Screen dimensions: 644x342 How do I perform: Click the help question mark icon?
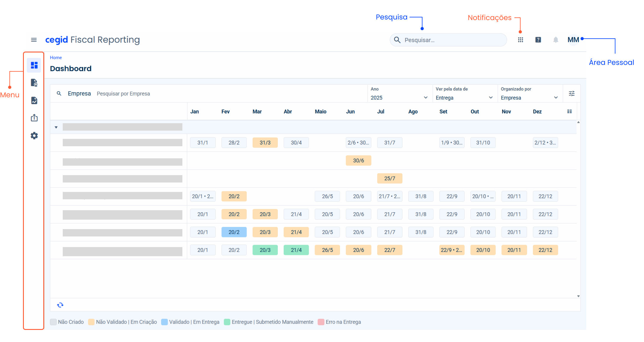pos(538,40)
